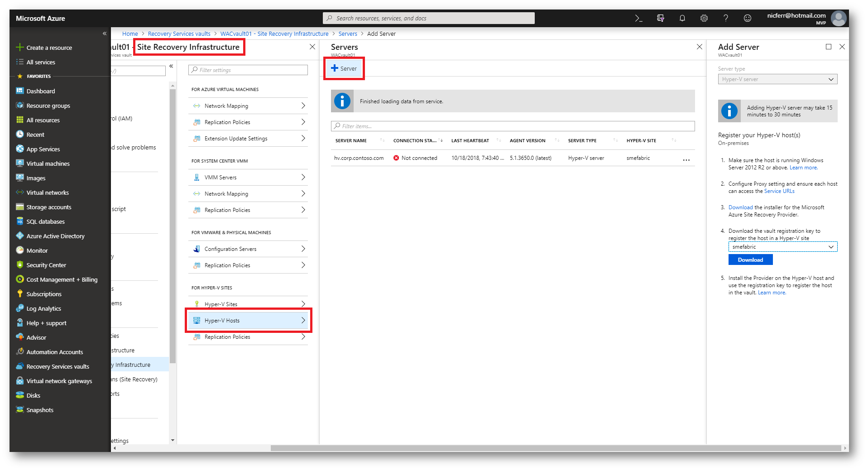Open the Service URLs link
Viewport: 868px width, 471px height.
click(779, 191)
